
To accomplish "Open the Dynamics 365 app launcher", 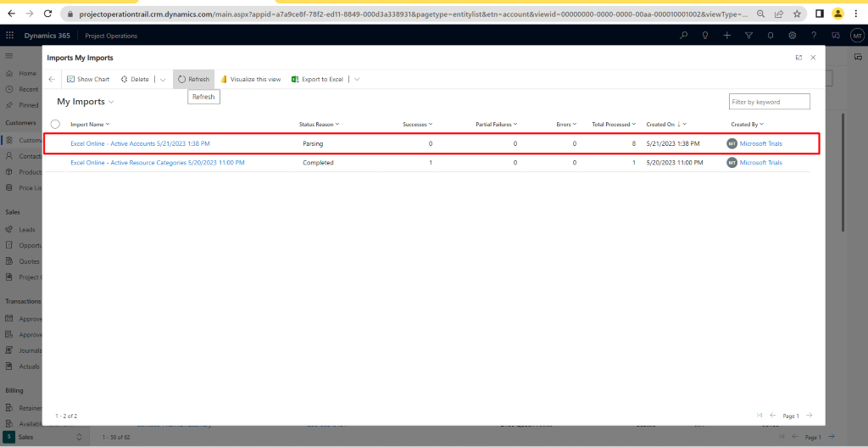I will 10,36.
